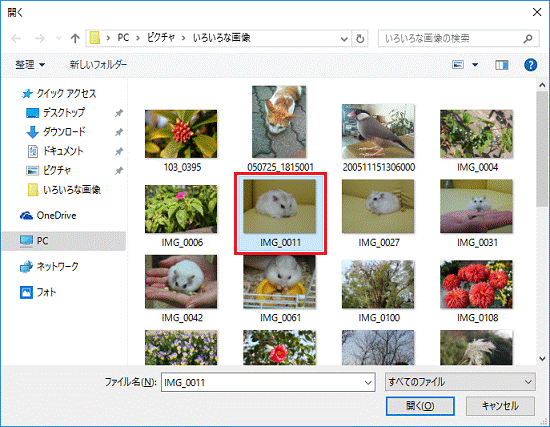The image size is (550, 427).
Task: Click the pin icon beside ピクチャ
Action: pos(119,171)
